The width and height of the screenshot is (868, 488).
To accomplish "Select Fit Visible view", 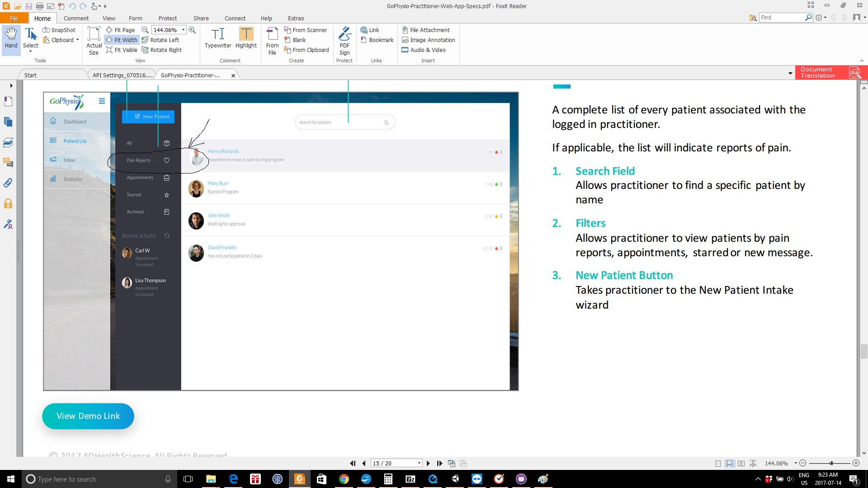I will (x=122, y=50).
